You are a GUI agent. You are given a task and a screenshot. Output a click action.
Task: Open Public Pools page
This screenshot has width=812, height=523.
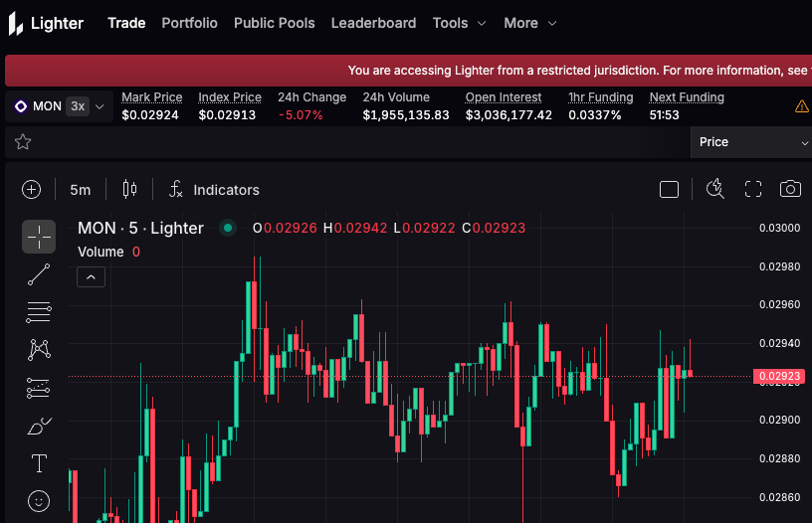275,23
